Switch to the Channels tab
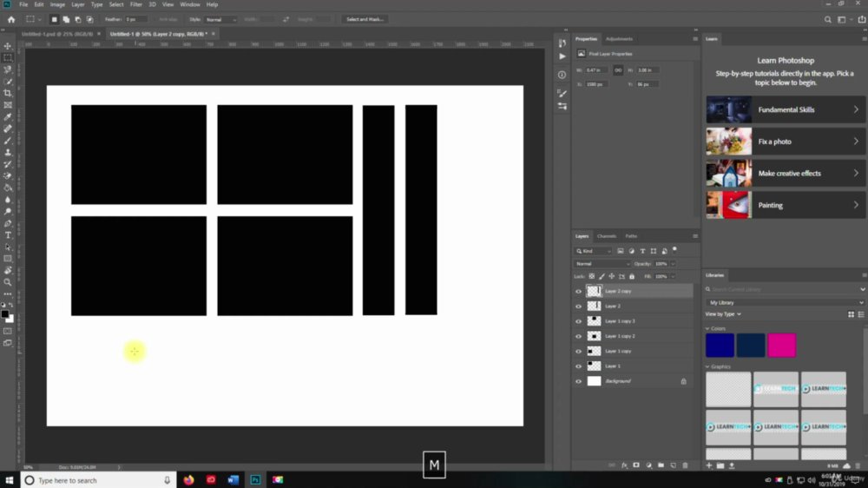 point(607,236)
